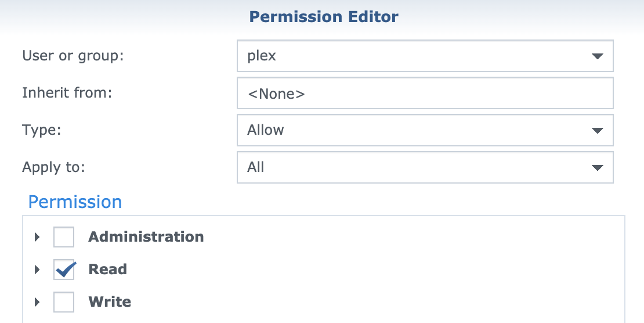Open the Apply to combo box showing All
The image size is (644, 323).
coord(406,168)
